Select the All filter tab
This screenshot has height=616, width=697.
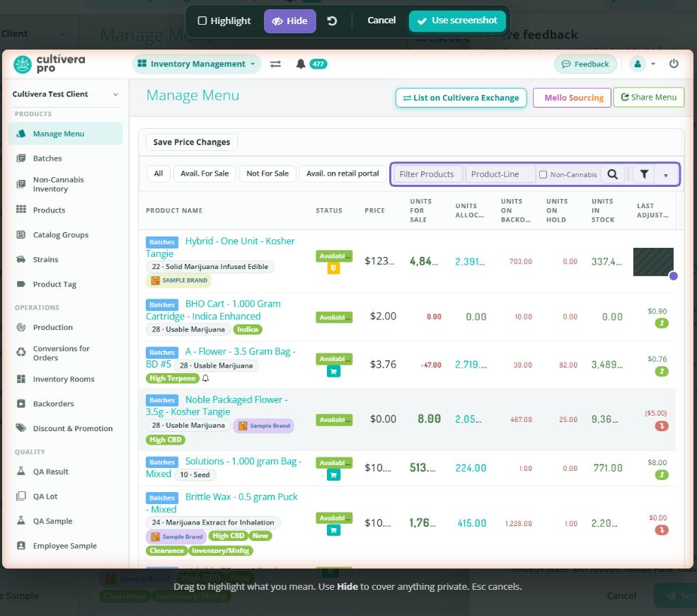(159, 173)
